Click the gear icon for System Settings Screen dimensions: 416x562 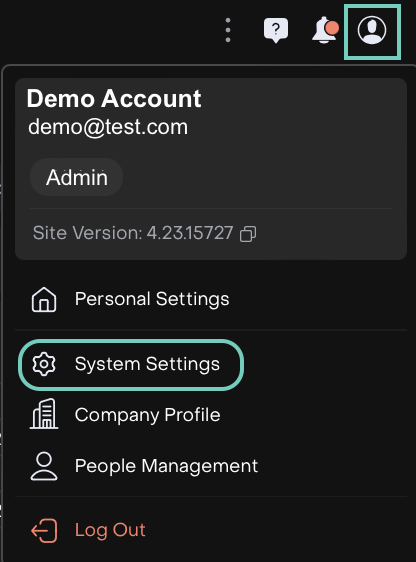44,364
